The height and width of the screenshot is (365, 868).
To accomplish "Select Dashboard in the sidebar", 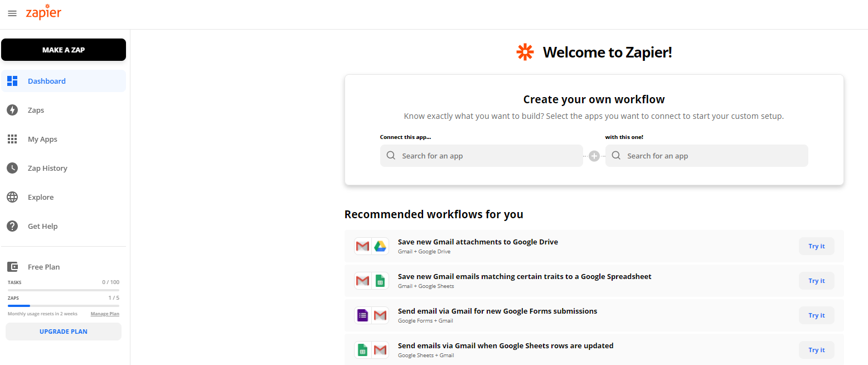I will pos(46,81).
